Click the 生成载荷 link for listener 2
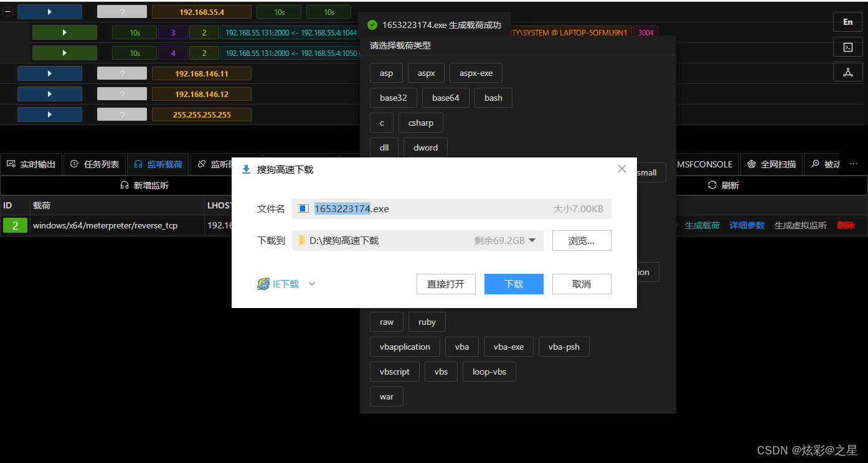The width and height of the screenshot is (868, 463). pos(702,225)
